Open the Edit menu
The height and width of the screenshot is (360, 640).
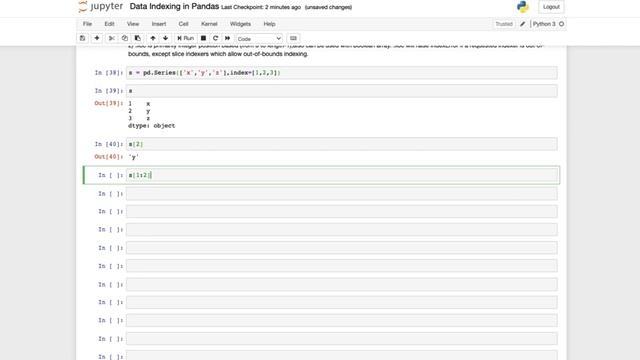click(x=109, y=24)
